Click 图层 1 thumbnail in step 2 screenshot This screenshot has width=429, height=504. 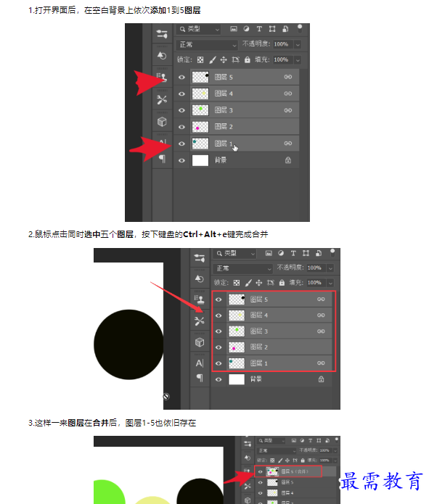click(237, 363)
